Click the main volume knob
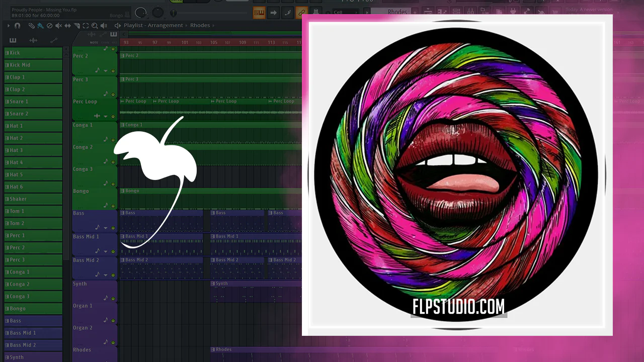The image size is (644, 362). tap(141, 13)
